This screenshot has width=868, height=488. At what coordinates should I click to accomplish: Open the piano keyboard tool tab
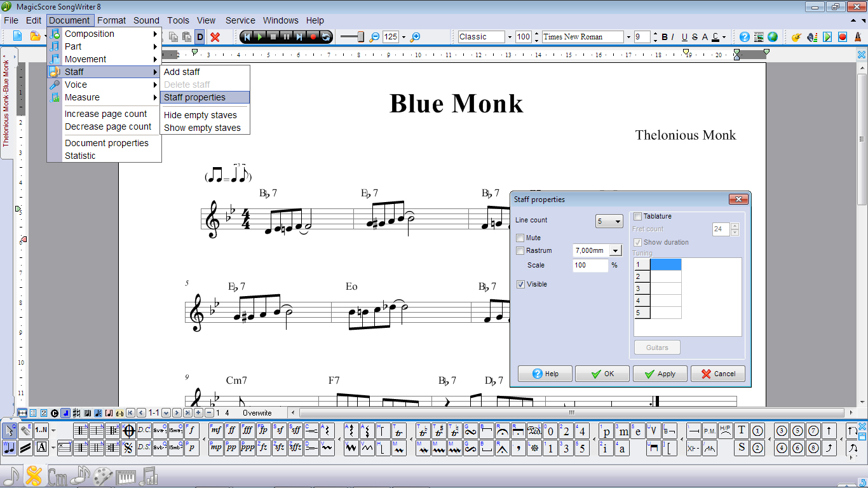126,477
